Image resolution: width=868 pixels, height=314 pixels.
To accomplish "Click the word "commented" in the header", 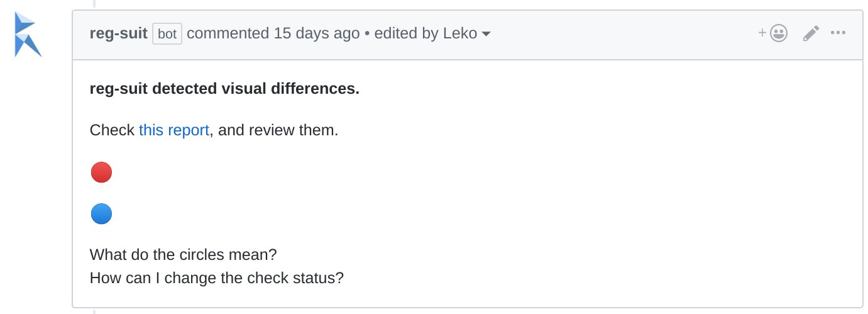I will point(228,33).
